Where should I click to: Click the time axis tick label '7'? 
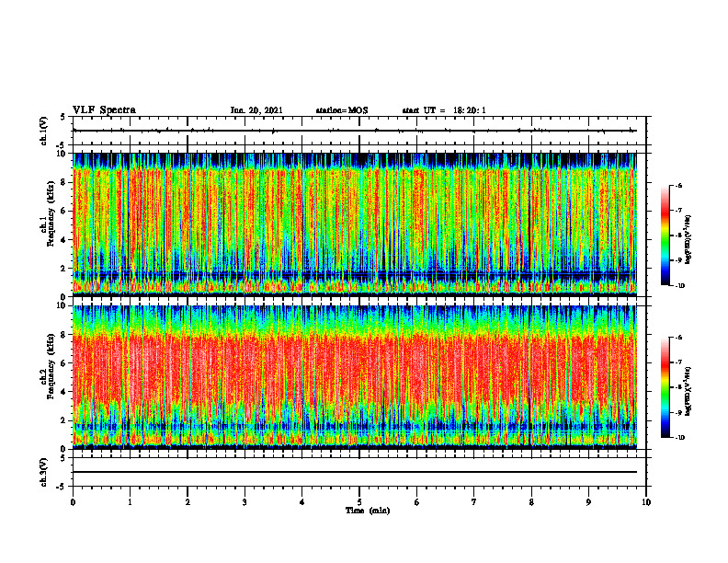pyautogui.click(x=474, y=502)
